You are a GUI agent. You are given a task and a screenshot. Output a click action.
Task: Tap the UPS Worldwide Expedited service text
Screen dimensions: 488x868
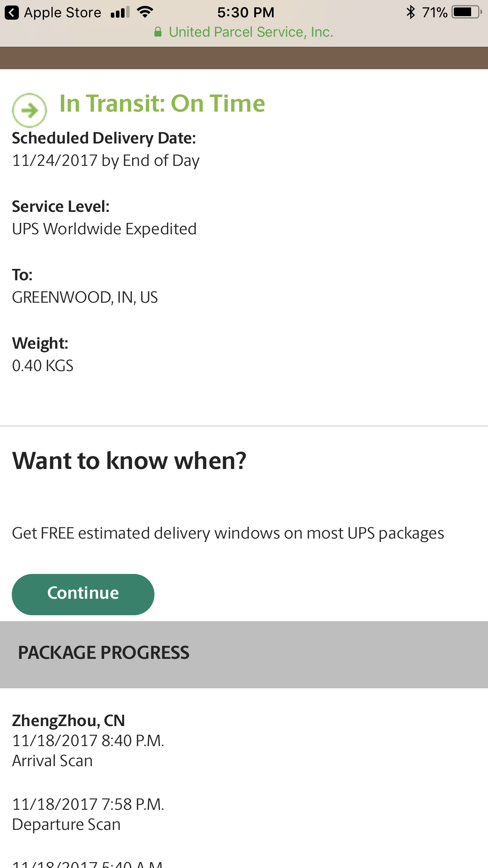click(104, 229)
